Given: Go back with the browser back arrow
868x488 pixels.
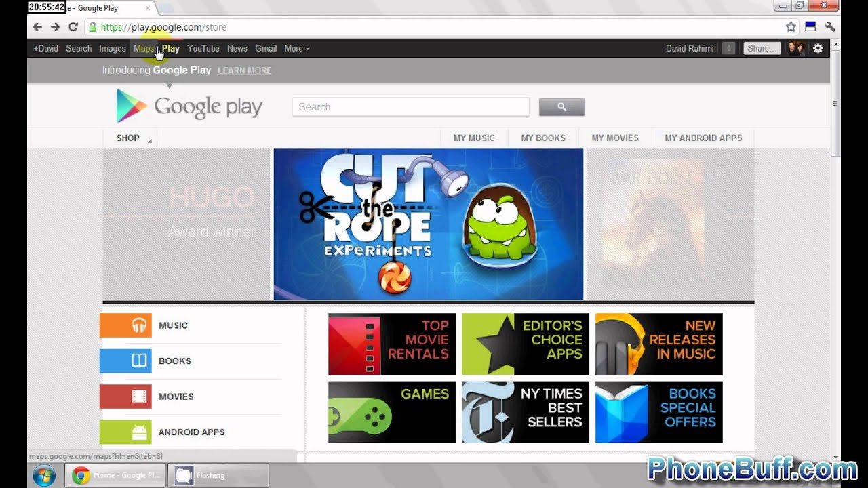Looking at the screenshot, I should point(38,27).
